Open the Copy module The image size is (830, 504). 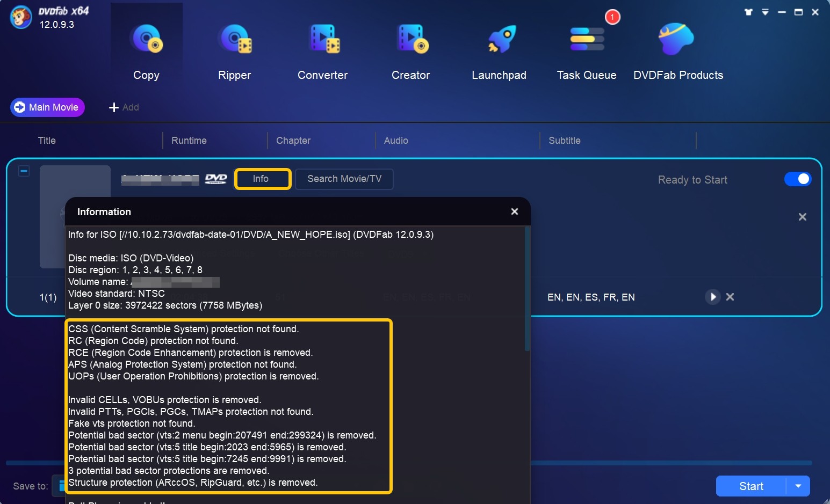click(x=146, y=52)
